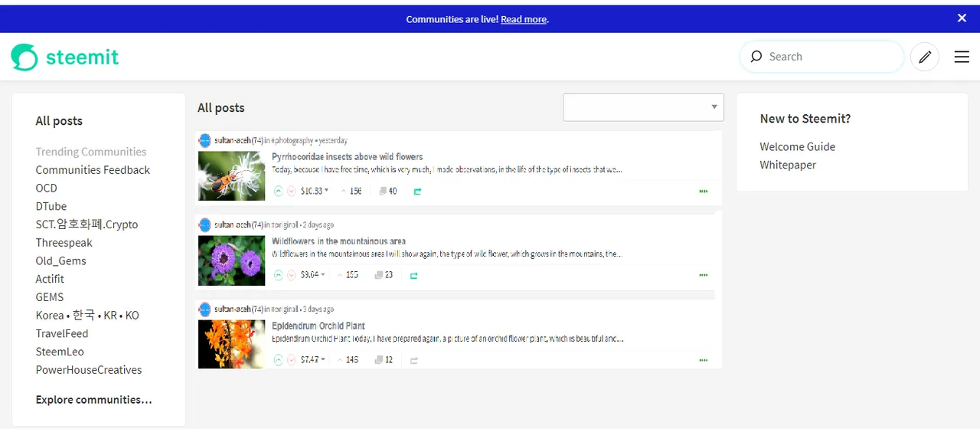The image size is (980, 429).
Task: Open #photography tag on first post
Action: [292, 141]
